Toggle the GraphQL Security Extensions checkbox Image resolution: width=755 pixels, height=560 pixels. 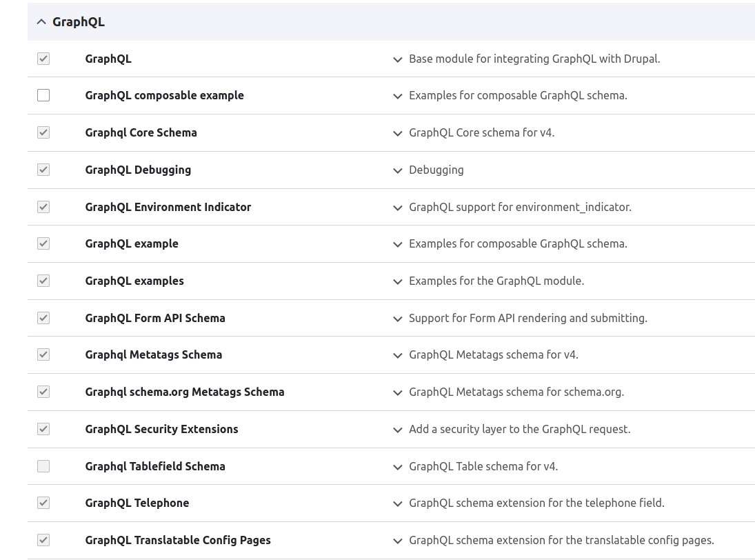tap(43, 429)
